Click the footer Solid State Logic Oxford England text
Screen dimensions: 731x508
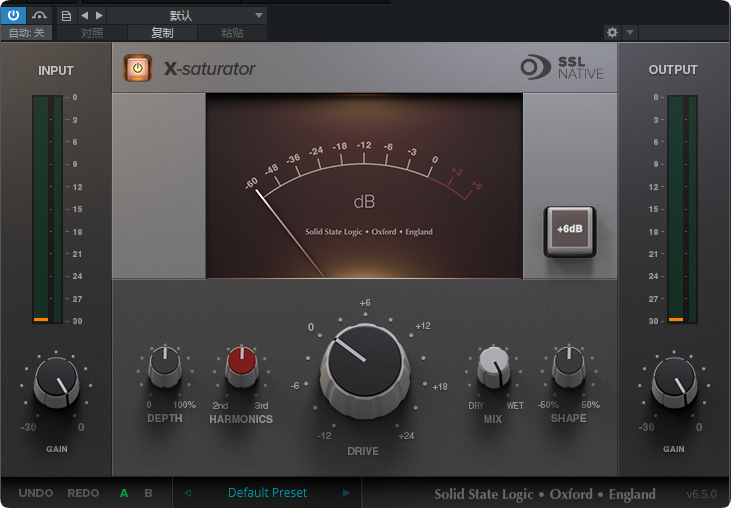545,494
